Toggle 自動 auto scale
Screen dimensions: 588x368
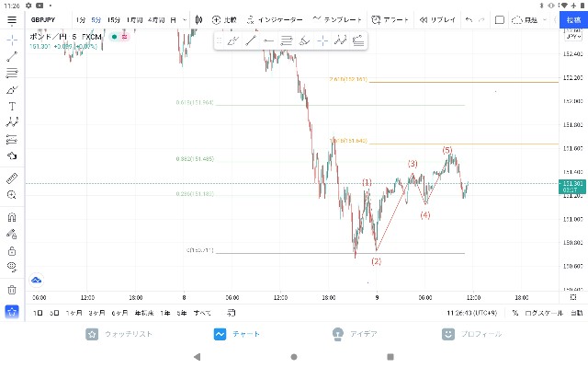(577, 313)
